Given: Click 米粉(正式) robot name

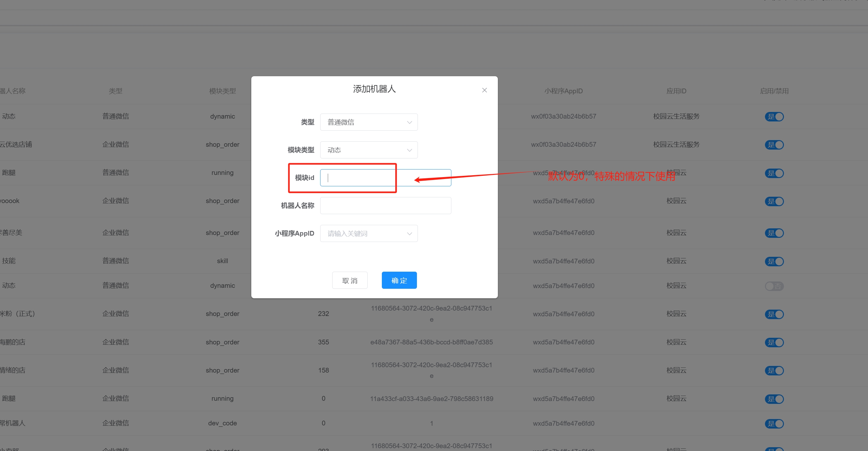Looking at the screenshot, I should click(17, 314).
